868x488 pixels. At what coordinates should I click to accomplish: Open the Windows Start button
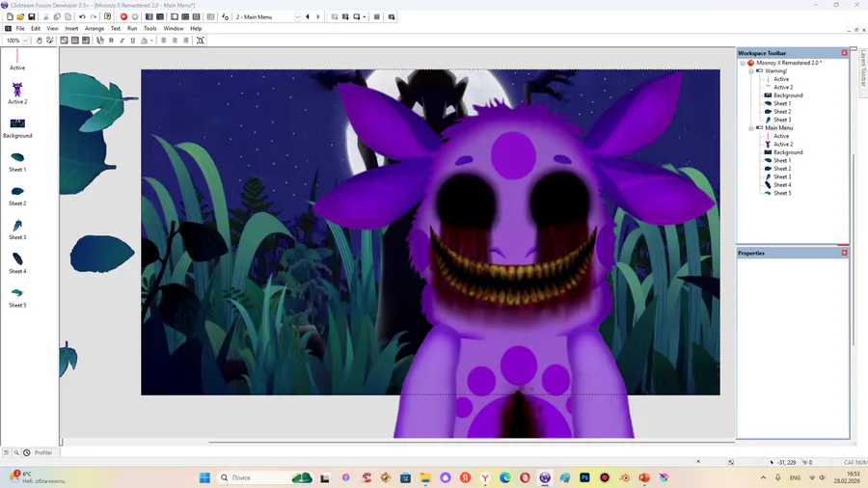[x=204, y=477]
